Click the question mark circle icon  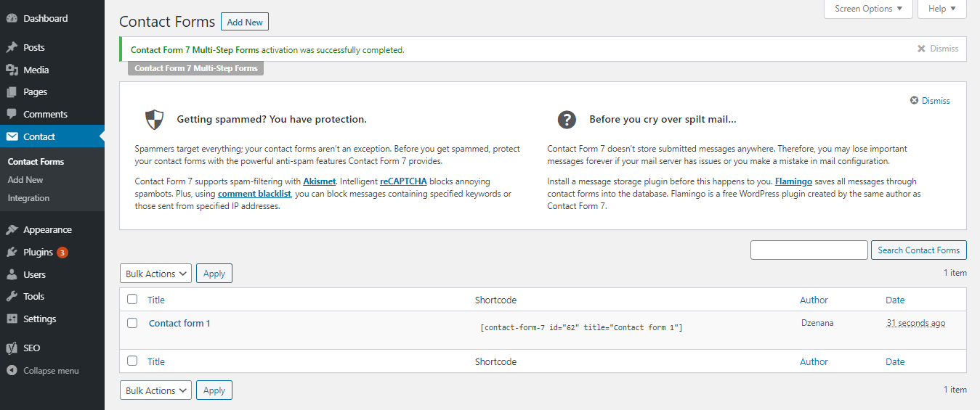tap(567, 120)
